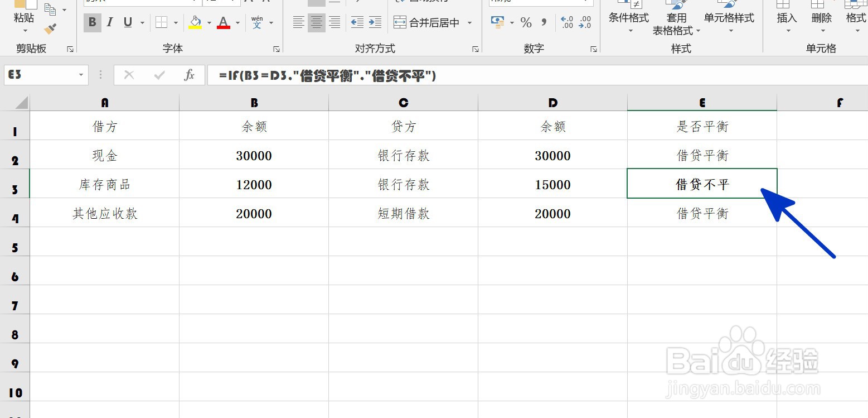Screen dimensions: 868x418
Task: Click the Format (格式) cells button
Action: coord(856,17)
